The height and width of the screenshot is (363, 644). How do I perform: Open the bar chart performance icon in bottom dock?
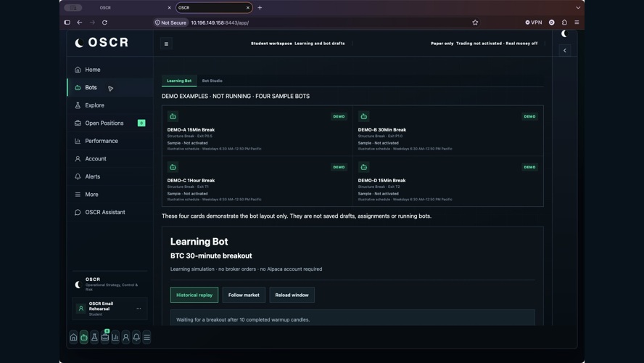[115, 337]
